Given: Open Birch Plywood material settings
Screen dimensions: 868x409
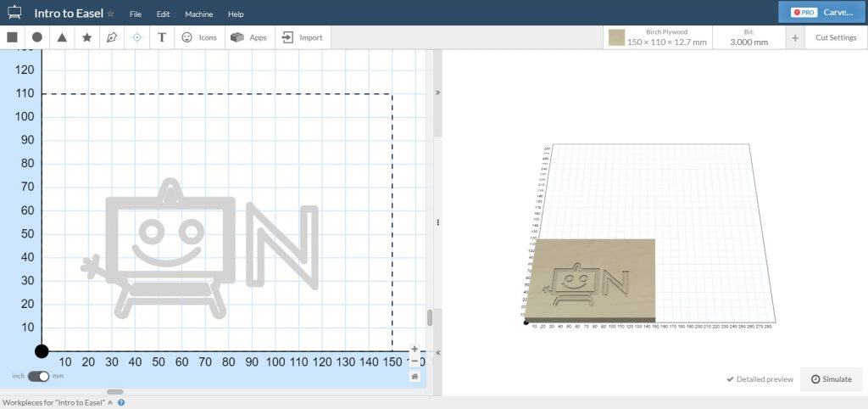Looking at the screenshot, I should click(x=658, y=37).
